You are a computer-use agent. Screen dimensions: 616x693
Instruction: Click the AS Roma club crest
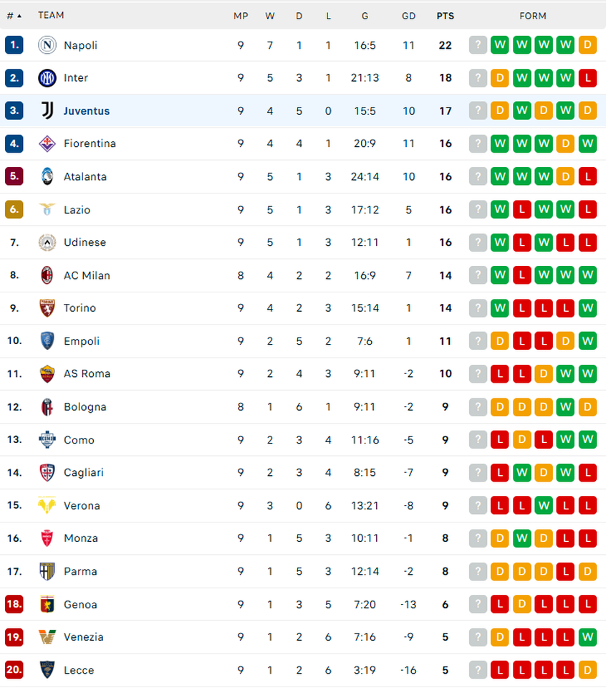[47, 373]
